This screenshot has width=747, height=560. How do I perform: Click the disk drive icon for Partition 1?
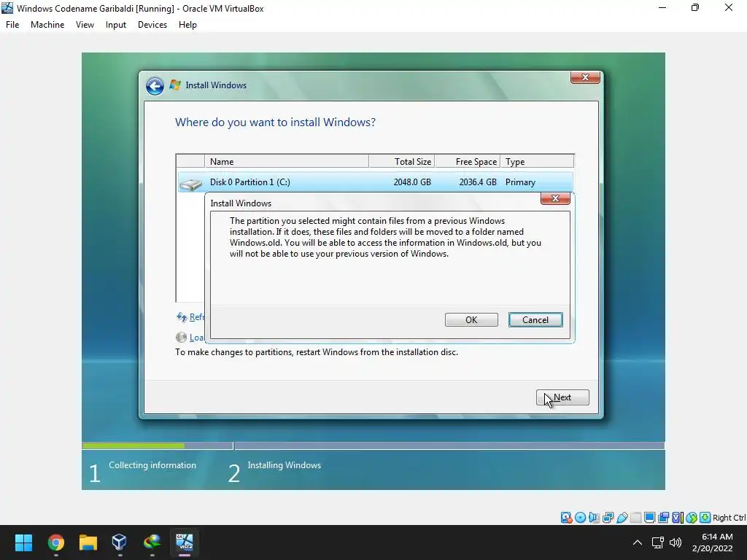click(190, 184)
